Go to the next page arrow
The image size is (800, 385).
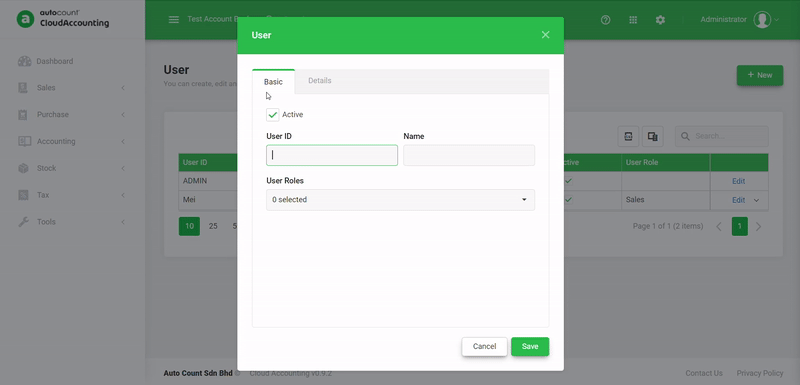coord(758,226)
